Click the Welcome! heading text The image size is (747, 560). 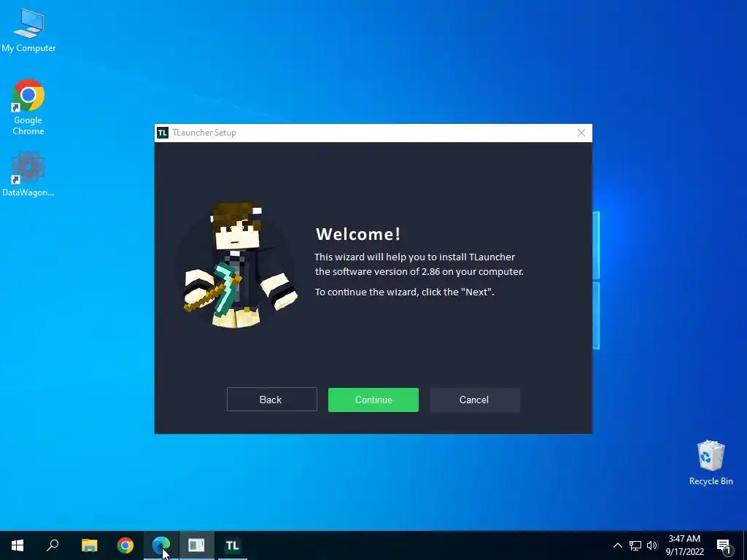click(358, 234)
